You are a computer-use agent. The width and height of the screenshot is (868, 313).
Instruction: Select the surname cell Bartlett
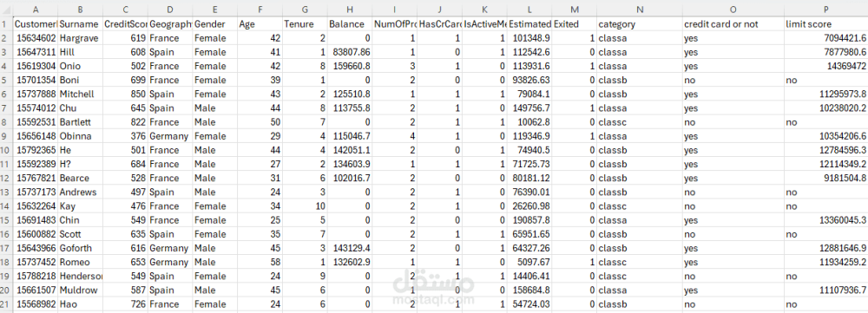pos(80,122)
